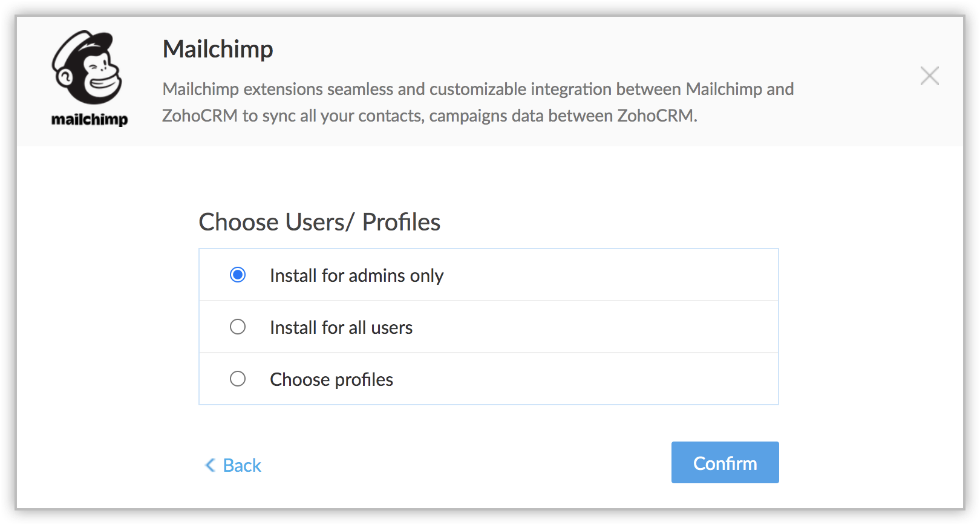
Task: Close the Mailchimp install dialog
Action: [929, 76]
